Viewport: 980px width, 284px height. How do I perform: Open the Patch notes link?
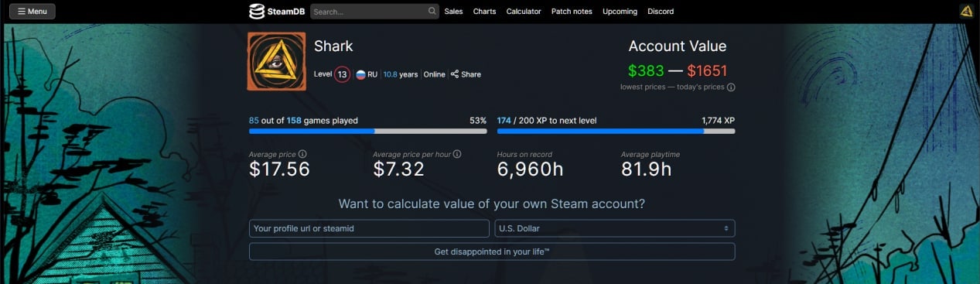tap(572, 12)
